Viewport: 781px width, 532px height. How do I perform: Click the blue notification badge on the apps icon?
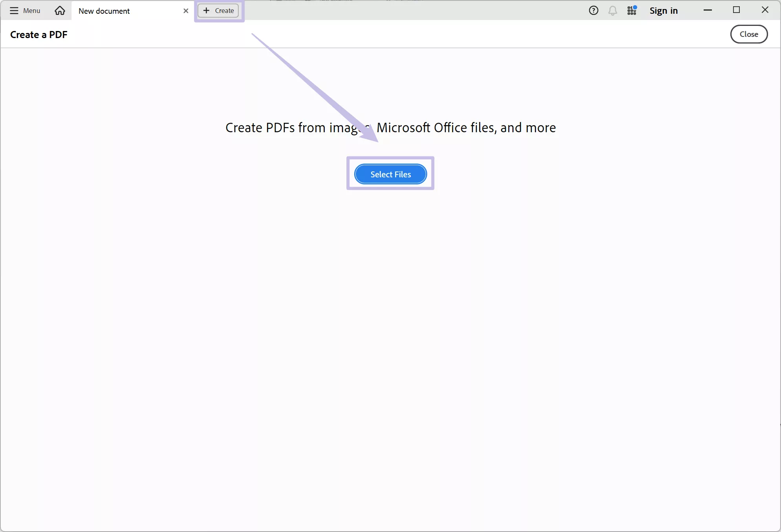[x=636, y=6]
